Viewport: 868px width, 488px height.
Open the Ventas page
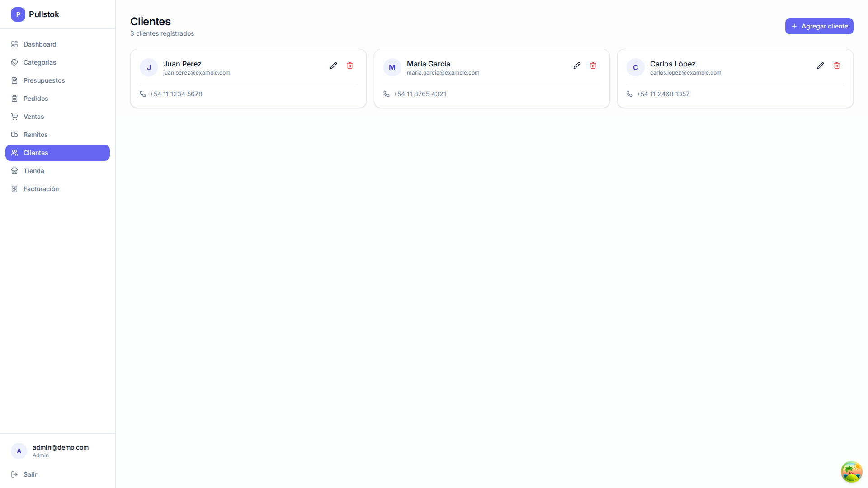[57, 117]
